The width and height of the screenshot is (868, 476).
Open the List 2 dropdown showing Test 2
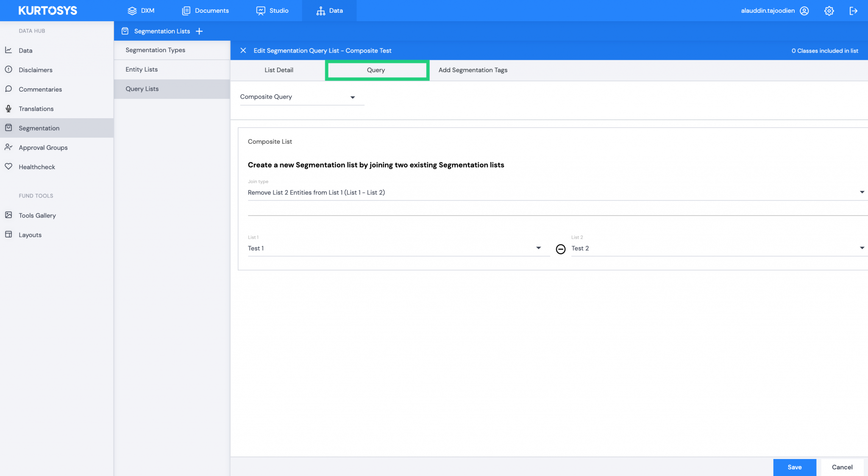pos(862,248)
